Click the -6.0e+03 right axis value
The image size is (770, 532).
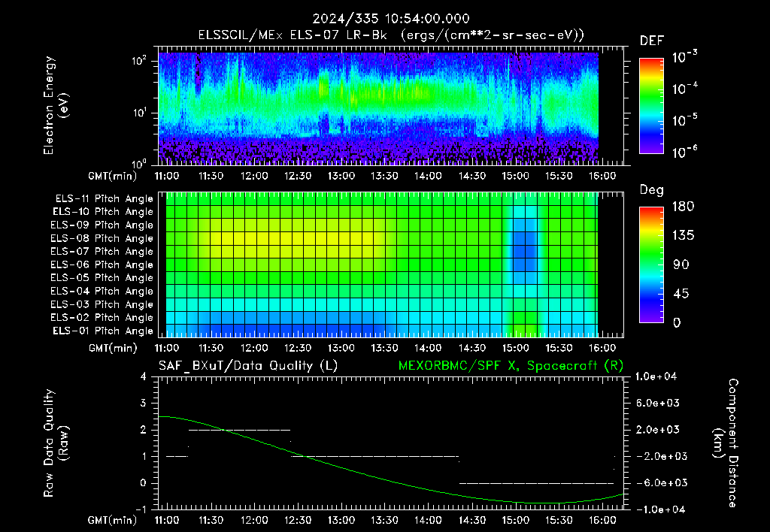click(x=658, y=483)
